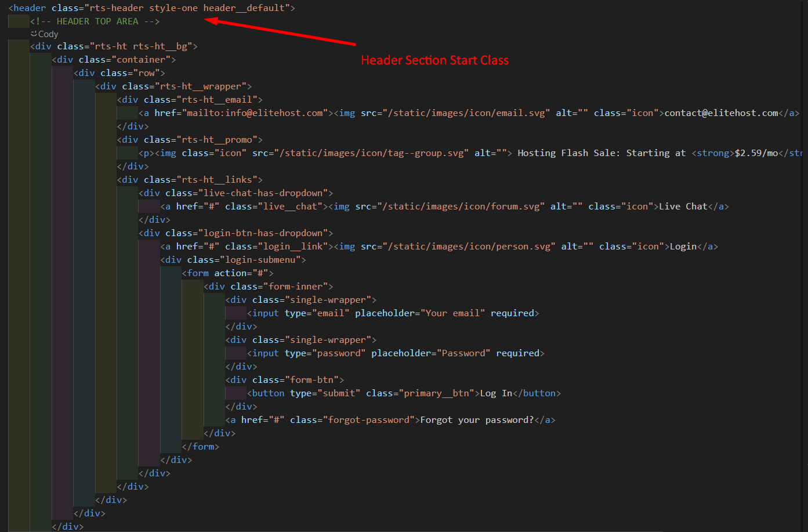808x532 pixels.
Task: Click the Cody code lens icon
Action: click(34, 34)
